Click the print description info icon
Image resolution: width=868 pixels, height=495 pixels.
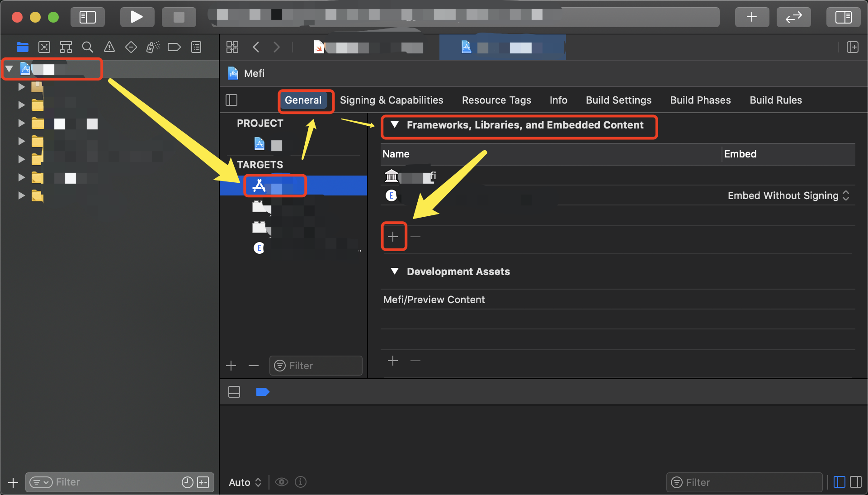(x=301, y=482)
